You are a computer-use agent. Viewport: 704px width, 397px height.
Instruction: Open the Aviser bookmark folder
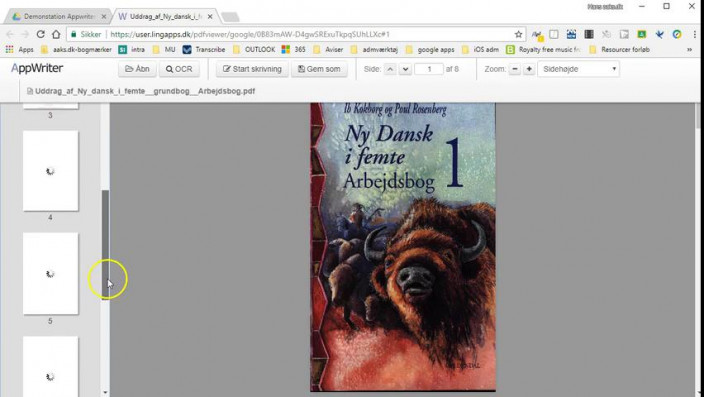[x=328, y=49]
